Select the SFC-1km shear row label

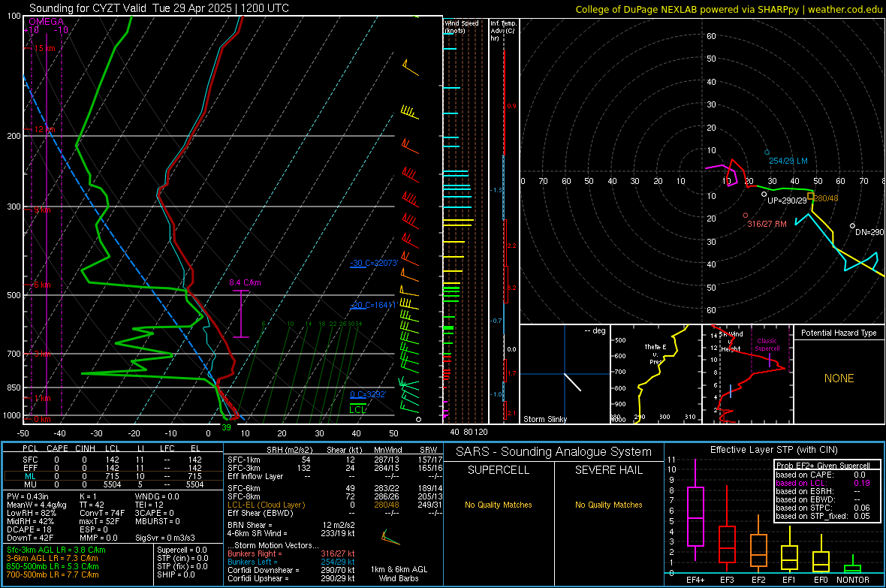[244, 460]
